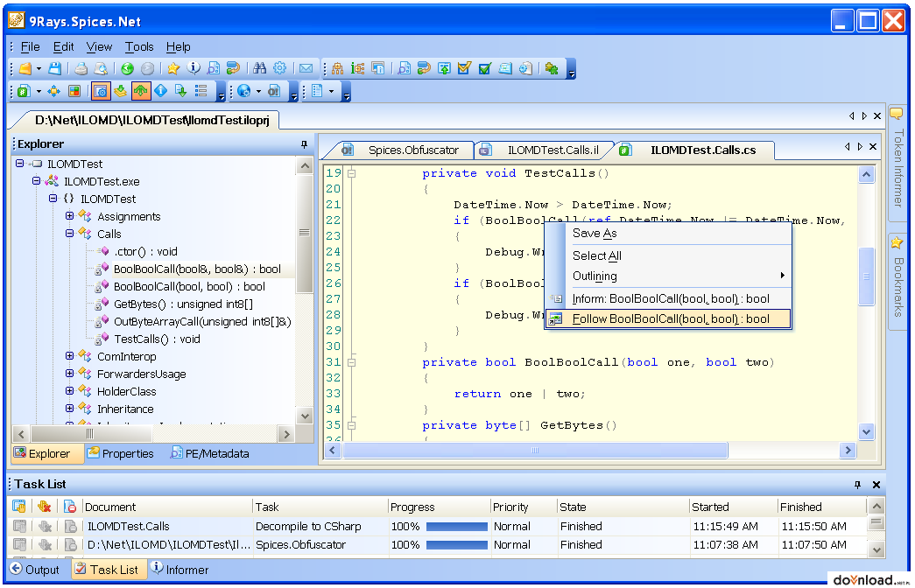Open the Output tab at the bottom
The width and height of the screenshot is (915, 588).
(35, 570)
